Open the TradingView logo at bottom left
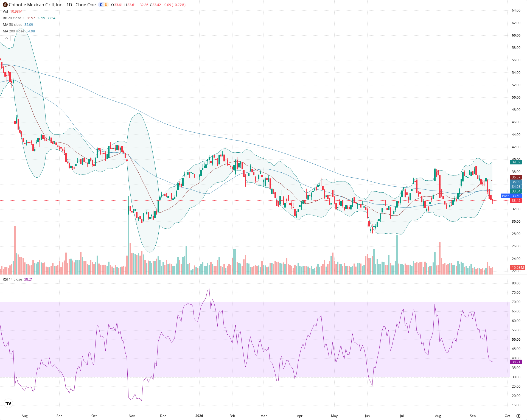The width and height of the screenshot is (527, 420). coord(9,403)
